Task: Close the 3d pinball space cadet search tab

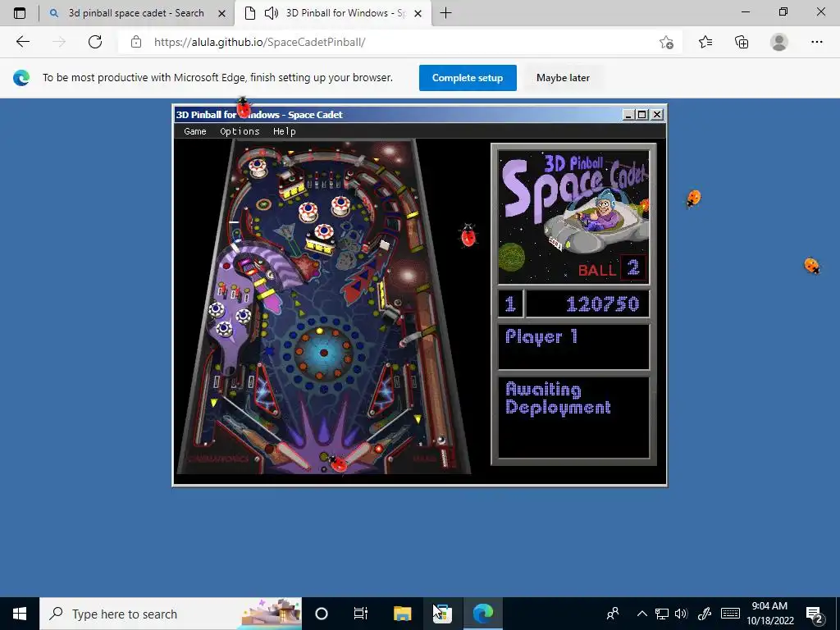Action: coord(221,13)
